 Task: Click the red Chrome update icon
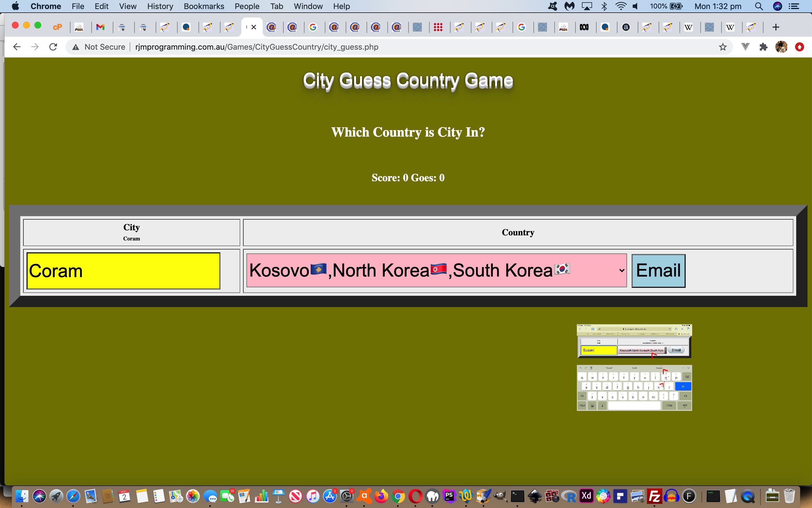pos(800,47)
